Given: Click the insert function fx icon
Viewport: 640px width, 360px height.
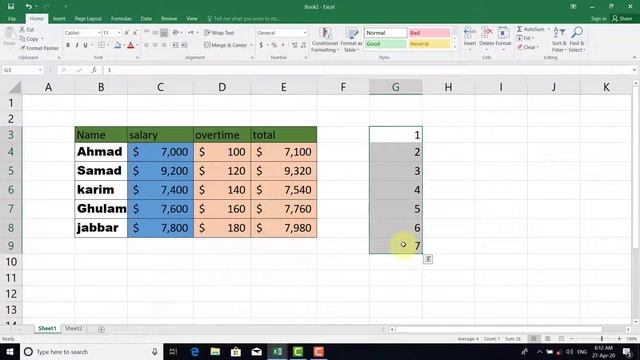Looking at the screenshot, I should click(x=94, y=70).
